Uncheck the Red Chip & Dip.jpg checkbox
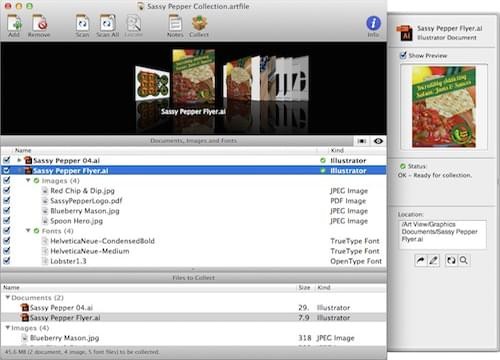 coord(7,190)
